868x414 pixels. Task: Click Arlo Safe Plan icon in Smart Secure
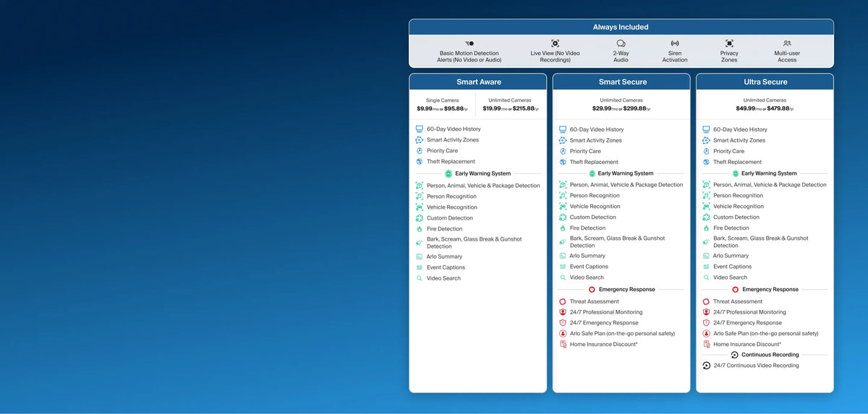tap(563, 334)
